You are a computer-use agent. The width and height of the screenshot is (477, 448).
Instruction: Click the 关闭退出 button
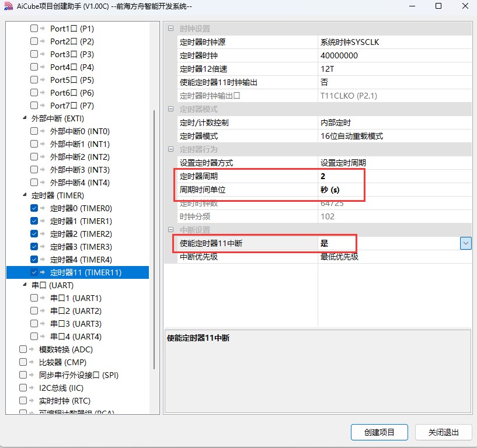[x=443, y=432]
